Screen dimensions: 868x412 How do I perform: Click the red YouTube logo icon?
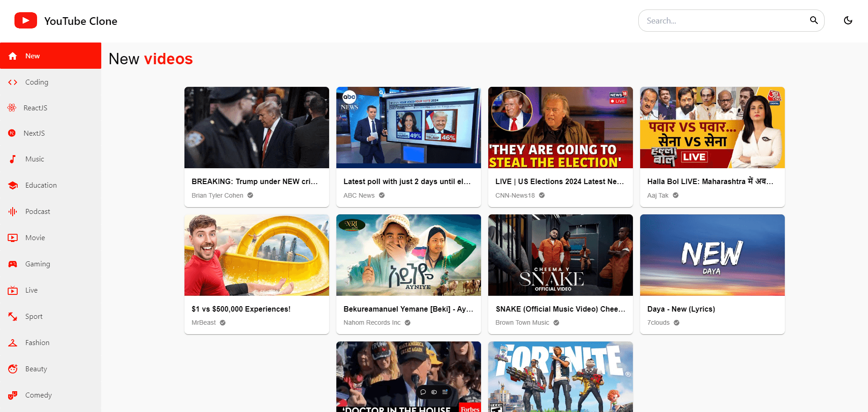click(26, 21)
